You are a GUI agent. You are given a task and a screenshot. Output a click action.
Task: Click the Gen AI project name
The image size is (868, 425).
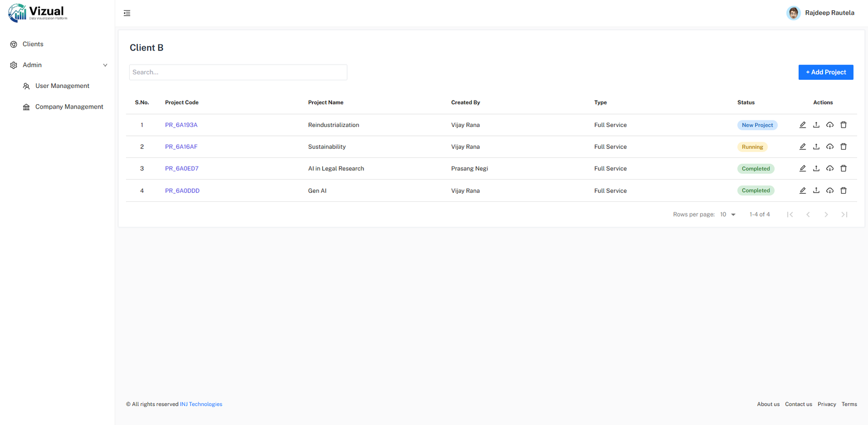317,191
